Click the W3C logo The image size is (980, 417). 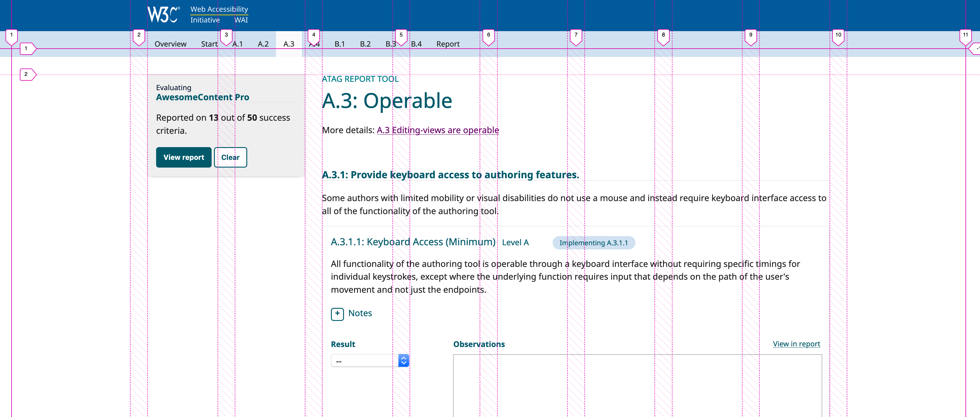[163, 14]
